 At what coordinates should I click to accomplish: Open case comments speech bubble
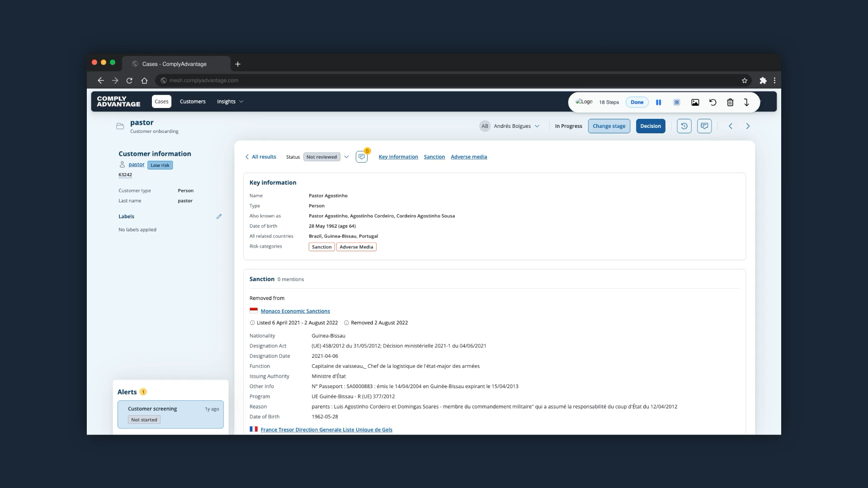click(x=704, y=126)
